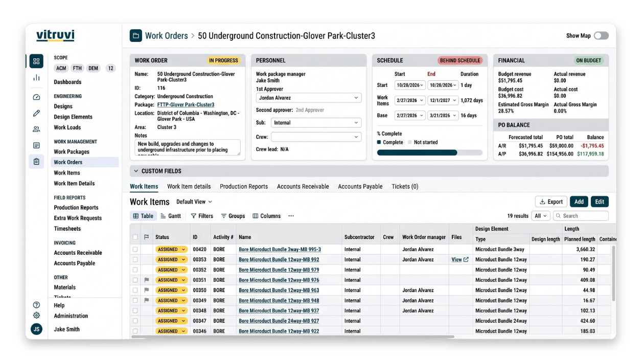The height and width of the screenshot is (358, 644).
Task: Switch to Gantt view
Action: (x=171, y=216)
